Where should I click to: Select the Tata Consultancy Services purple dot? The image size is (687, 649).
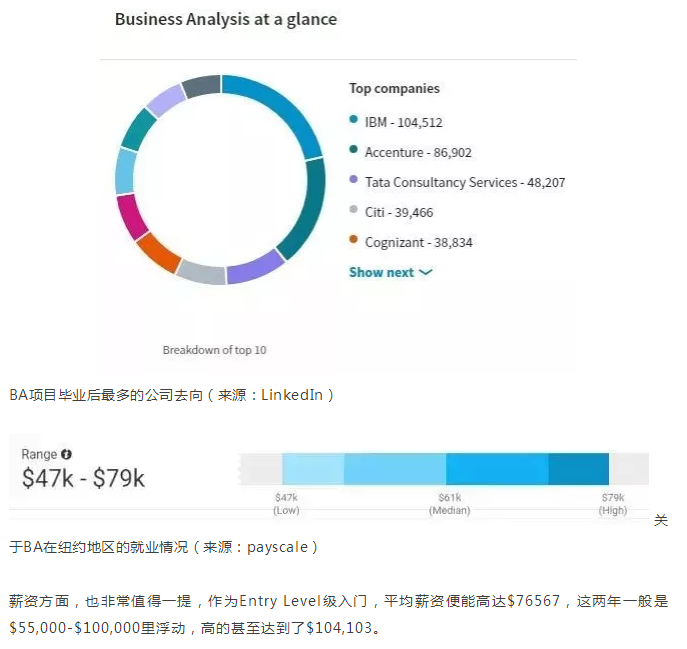(x=354, y=179)
